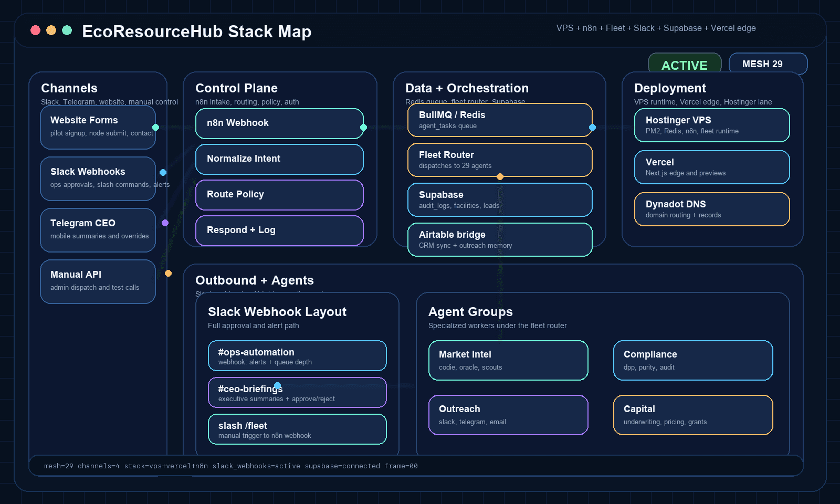The width and height of the screenshot is (840, 504).
Task: Expand the Agent Groups panel
Action: [470, 312]
